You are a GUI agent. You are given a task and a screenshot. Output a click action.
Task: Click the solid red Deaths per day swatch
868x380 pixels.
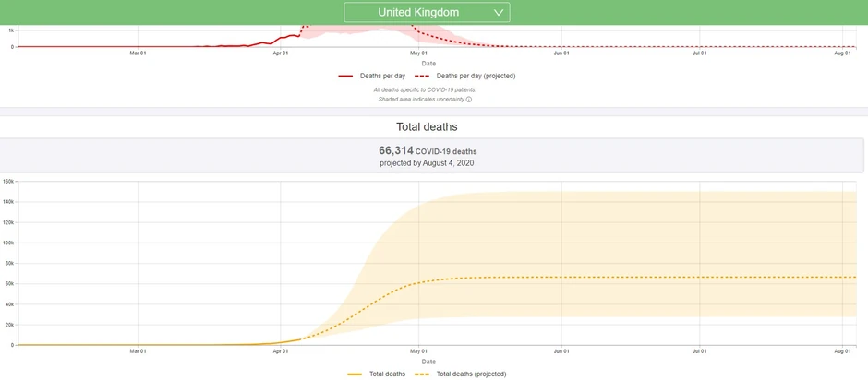346,76
